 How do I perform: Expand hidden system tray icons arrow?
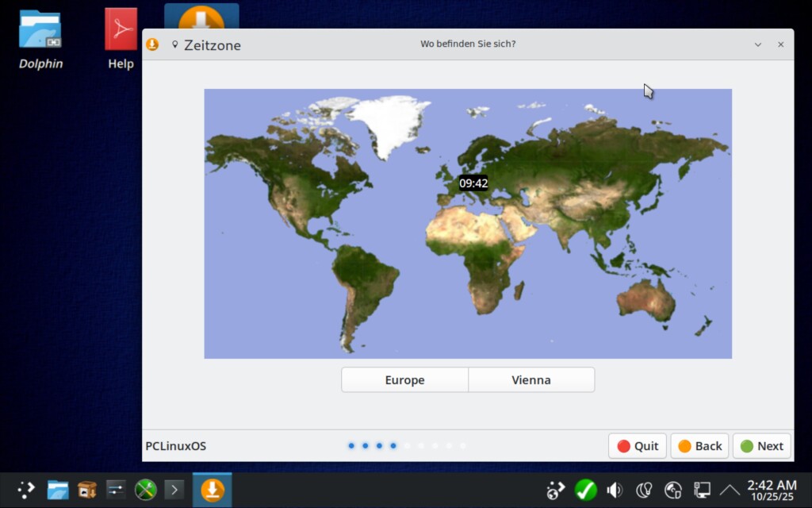pos(729,490)
